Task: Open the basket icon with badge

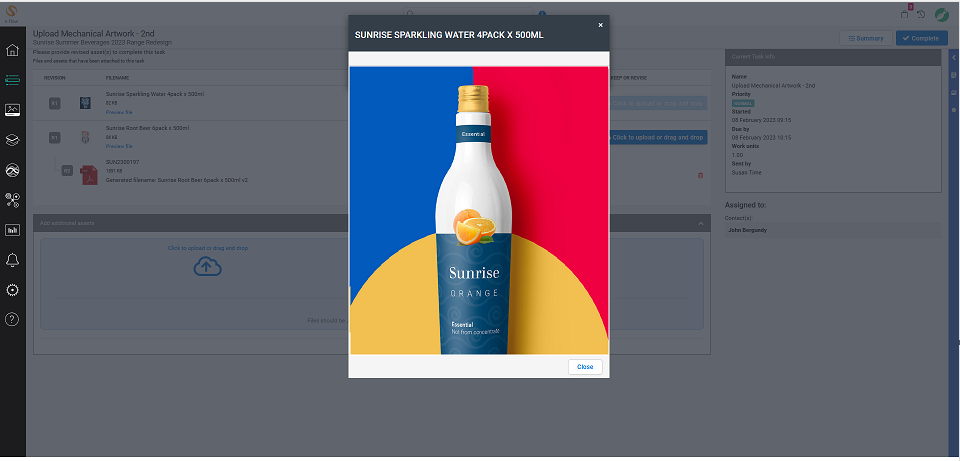Action: [905, 13]
